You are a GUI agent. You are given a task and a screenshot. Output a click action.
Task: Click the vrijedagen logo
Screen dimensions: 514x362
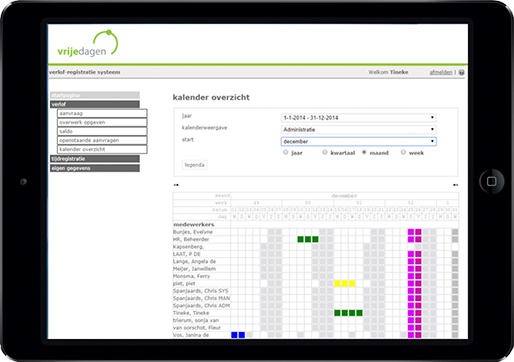88,44
